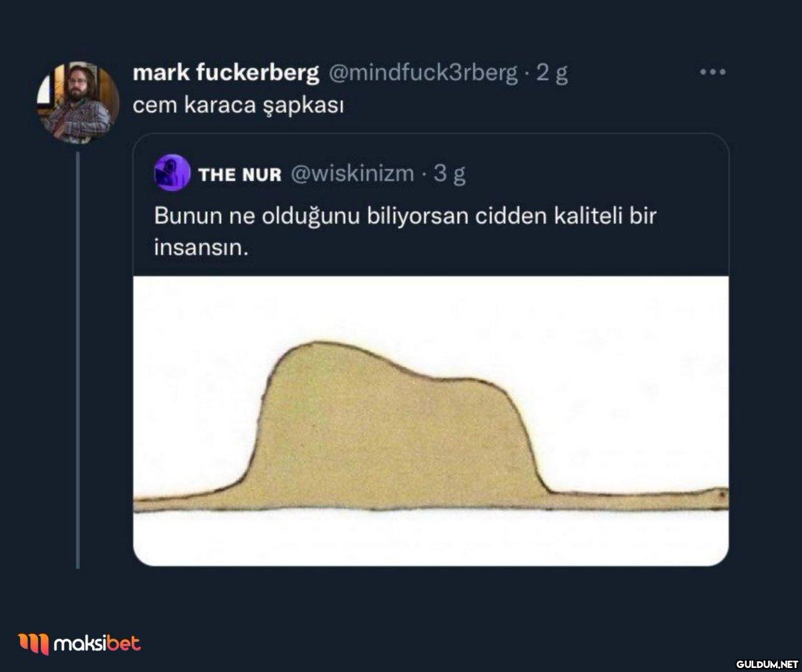Click the maksibet brand wordmark text

click(96, 644)
